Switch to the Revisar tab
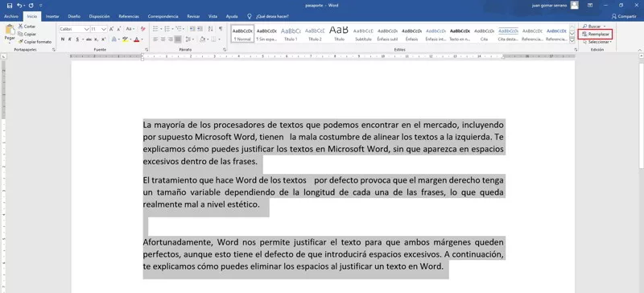644x293 pixels. point(193,16)
